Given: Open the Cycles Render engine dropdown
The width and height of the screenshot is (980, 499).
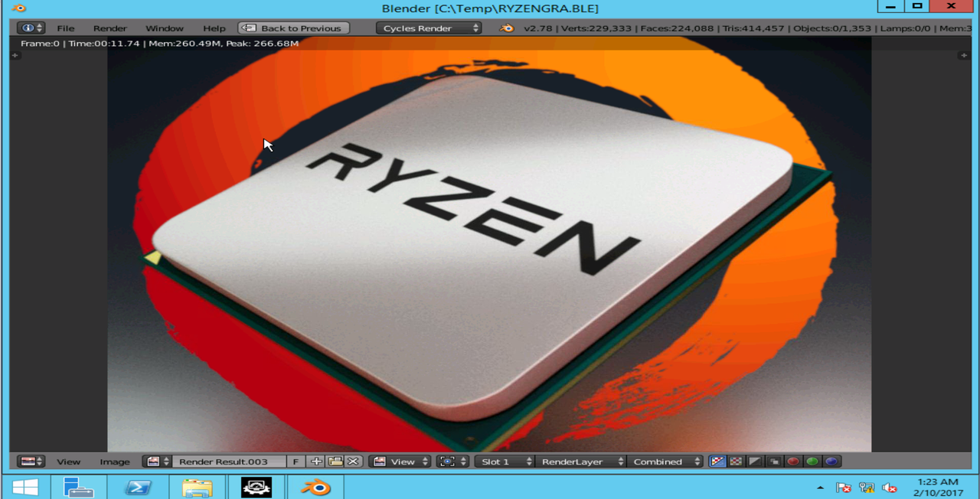Looking at the screenshot, I should [429, 28].
